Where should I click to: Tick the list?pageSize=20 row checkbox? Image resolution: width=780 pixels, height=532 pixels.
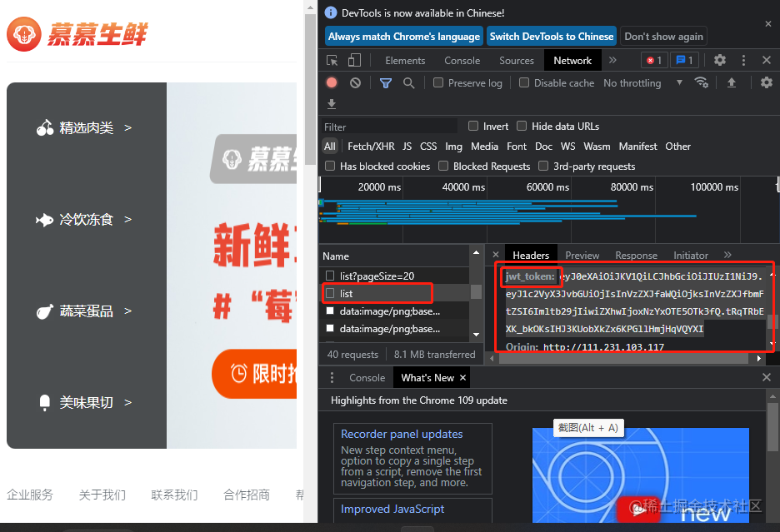[330, 276]
